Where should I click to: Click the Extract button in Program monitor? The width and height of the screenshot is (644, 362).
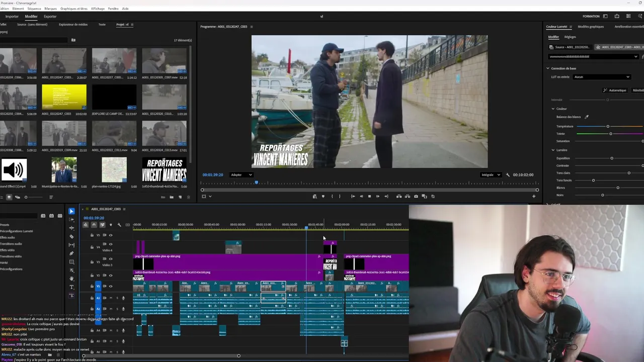point(407,196)
